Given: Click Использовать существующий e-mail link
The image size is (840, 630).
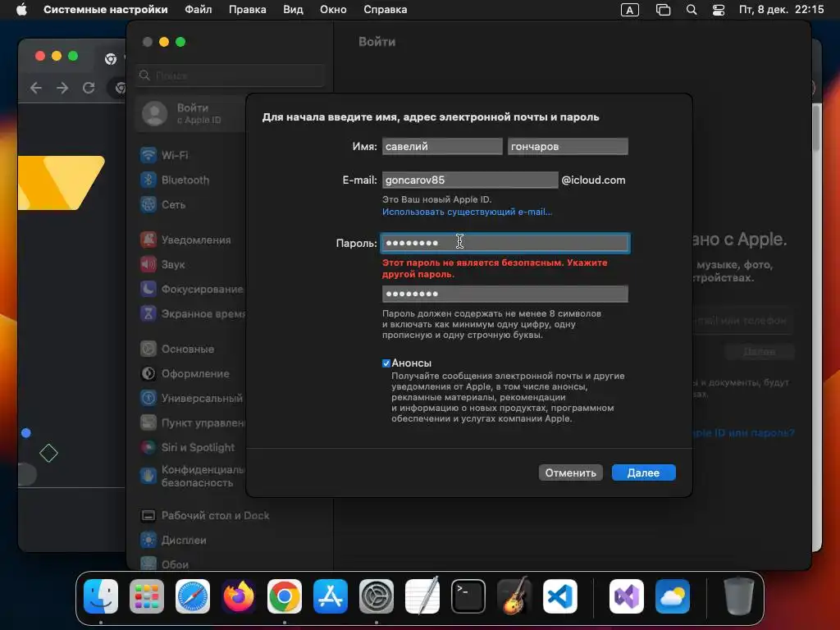Looking at the screenshot, I should pos(467,212).
